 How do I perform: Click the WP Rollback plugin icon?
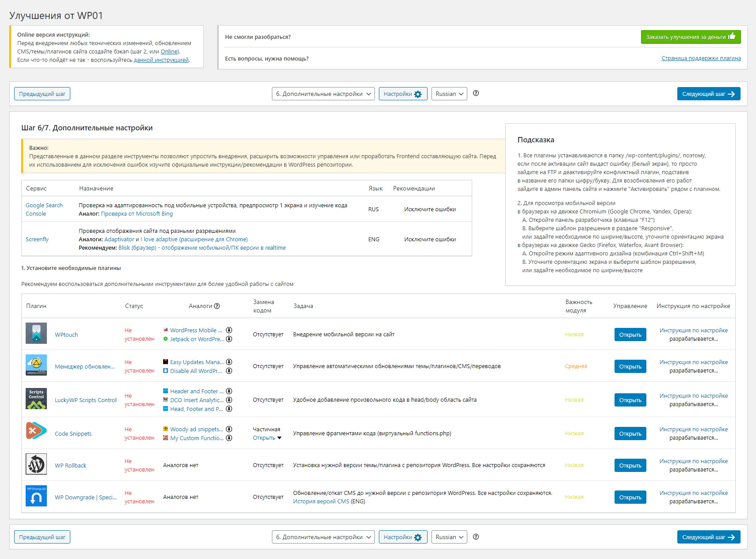click(36, 464)
